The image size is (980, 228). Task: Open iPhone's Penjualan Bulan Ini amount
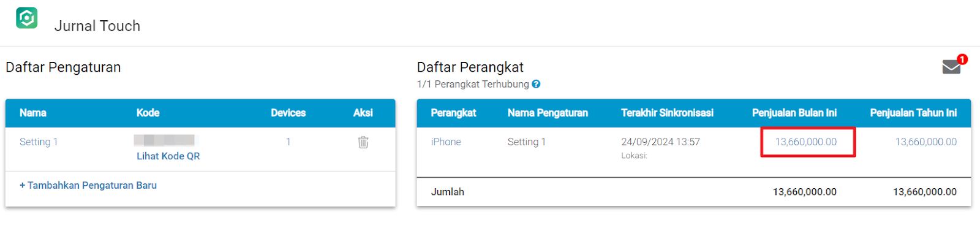(x=806, y=142)
